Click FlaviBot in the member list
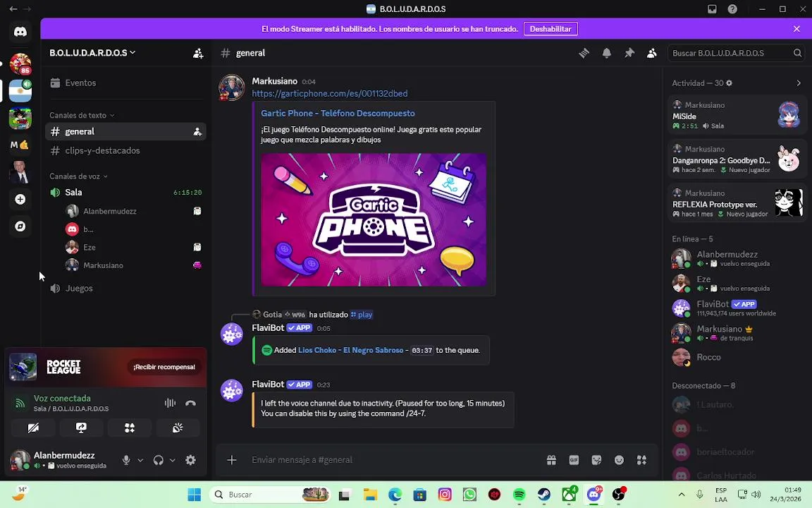 tap(737, 308)
